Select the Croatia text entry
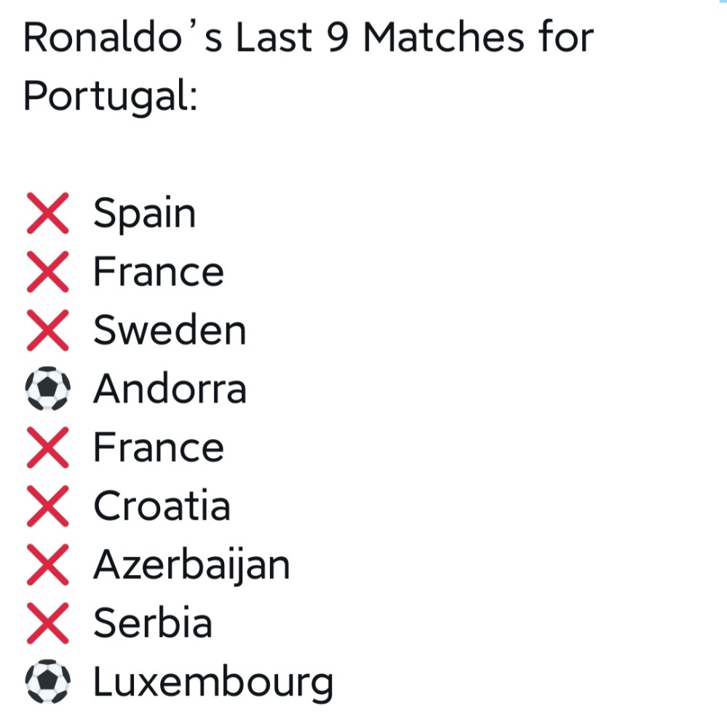This screenshot has width=727, height=728. (x=162, y=506)
